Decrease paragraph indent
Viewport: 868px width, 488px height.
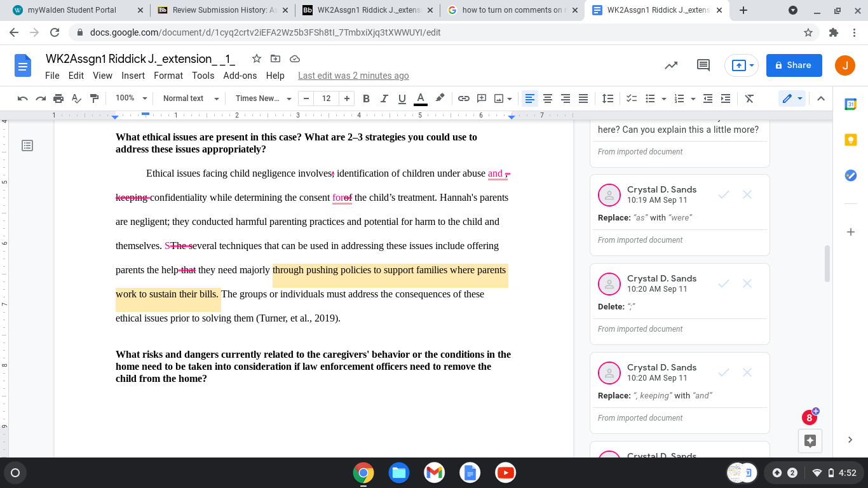(708, 98)
